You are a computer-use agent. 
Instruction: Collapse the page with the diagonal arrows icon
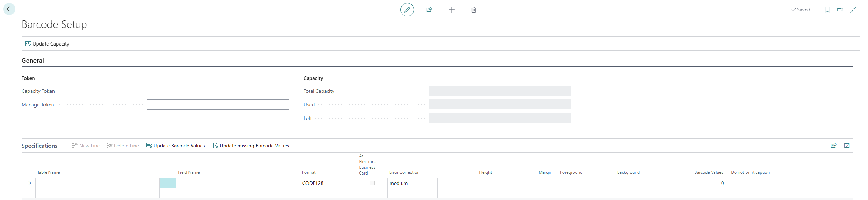(853, 10)
